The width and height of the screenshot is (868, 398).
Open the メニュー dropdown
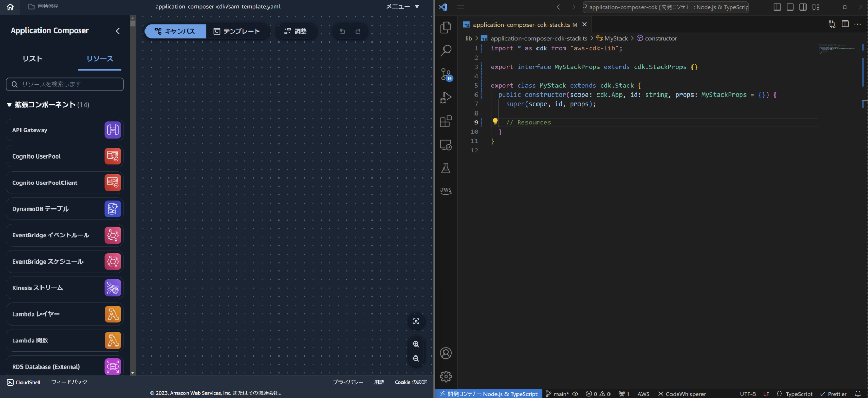pos(403,7)
